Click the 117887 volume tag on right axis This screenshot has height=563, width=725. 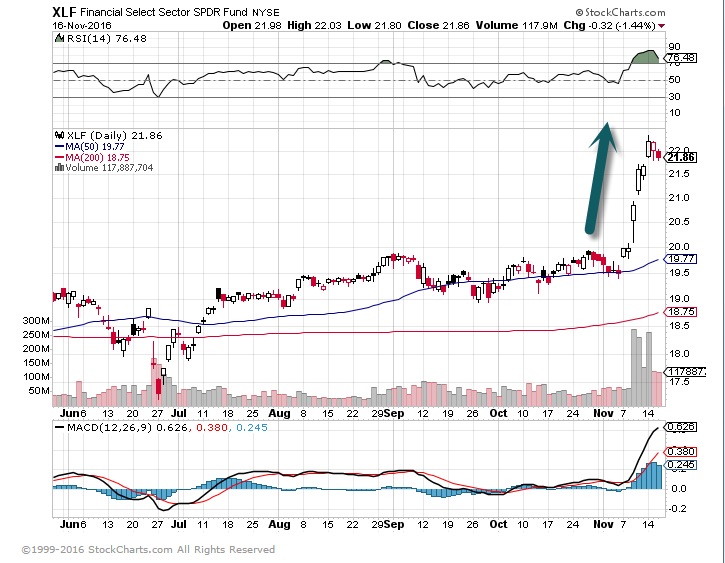685,372
